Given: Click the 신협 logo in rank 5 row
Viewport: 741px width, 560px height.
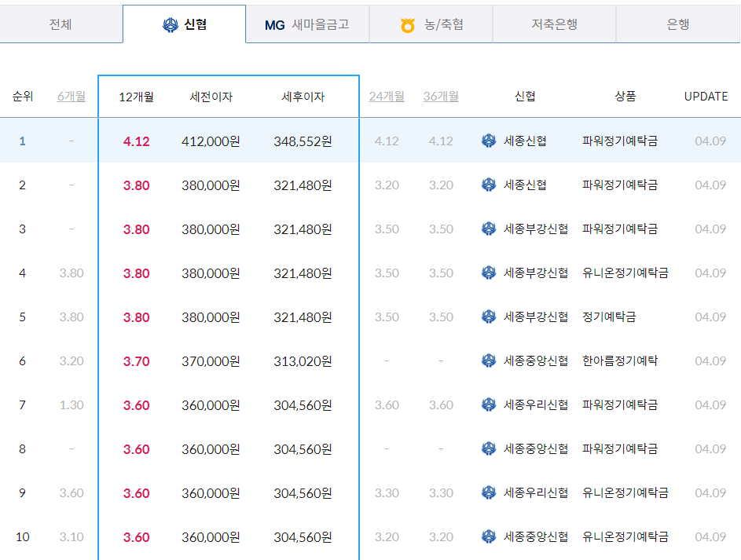Looking at the screenshot, I should [489, 317].
